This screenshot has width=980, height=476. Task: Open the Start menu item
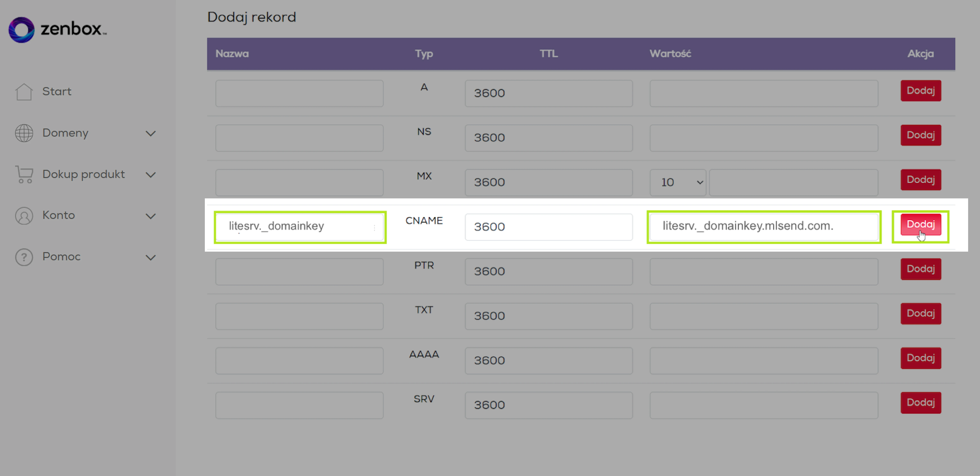pyautogui.click(x=57, y=92)
